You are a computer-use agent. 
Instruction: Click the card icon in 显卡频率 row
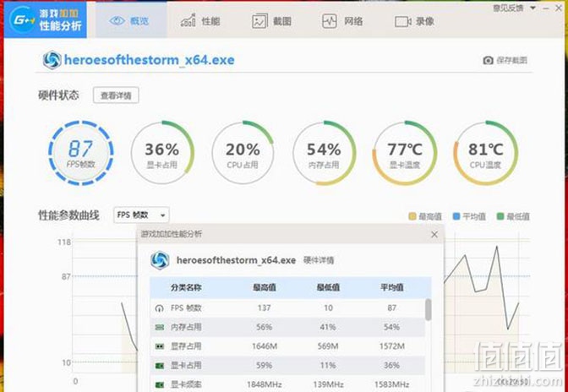pos(160,384)
